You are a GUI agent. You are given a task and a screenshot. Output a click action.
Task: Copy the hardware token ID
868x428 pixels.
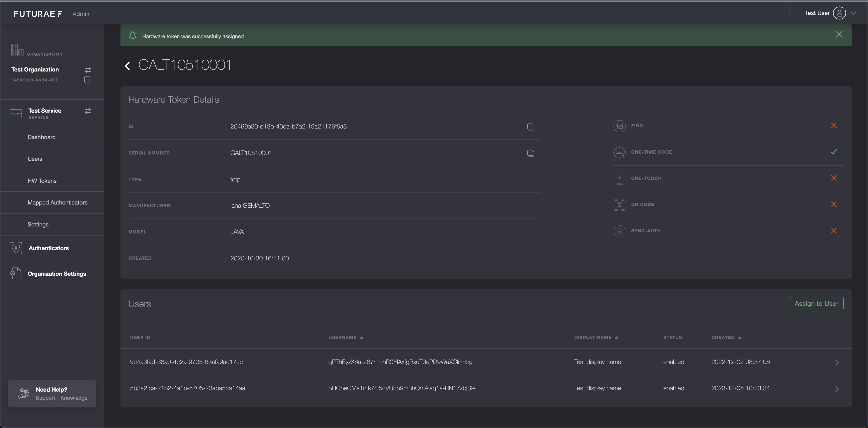pos(531,127)
